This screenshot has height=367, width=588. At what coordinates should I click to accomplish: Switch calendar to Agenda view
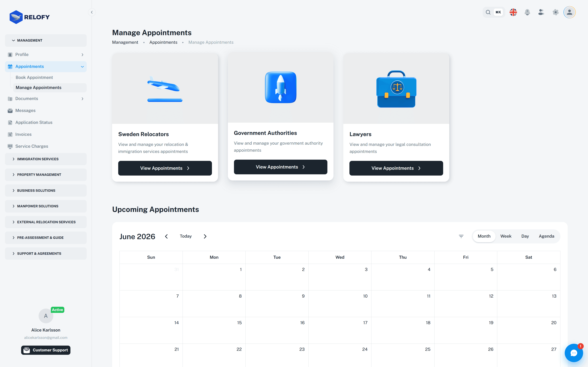coord(547,236)
